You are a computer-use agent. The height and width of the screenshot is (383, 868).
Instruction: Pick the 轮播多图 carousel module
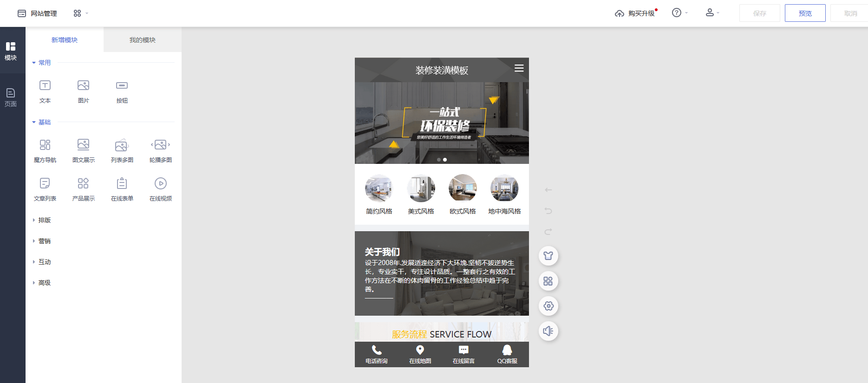[x=160, y=145]
